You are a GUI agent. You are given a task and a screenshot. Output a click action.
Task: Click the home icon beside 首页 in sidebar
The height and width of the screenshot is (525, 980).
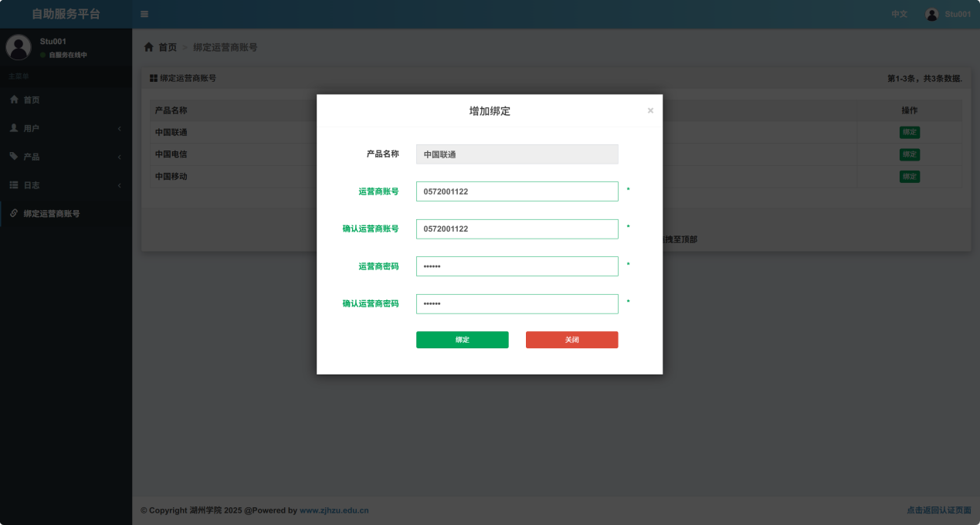pyautogui.click(x=14, y=100)
